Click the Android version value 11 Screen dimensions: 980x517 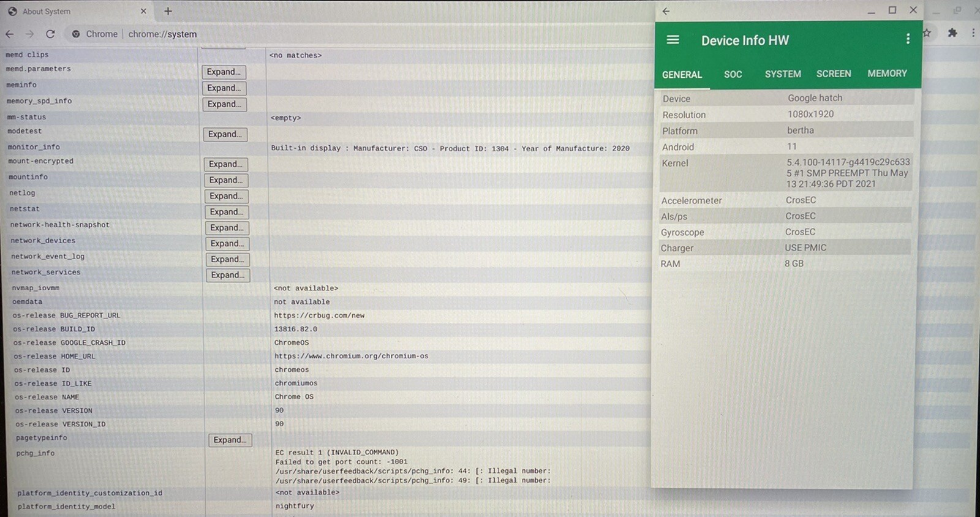pyautogui.click(x=791, y=146)
